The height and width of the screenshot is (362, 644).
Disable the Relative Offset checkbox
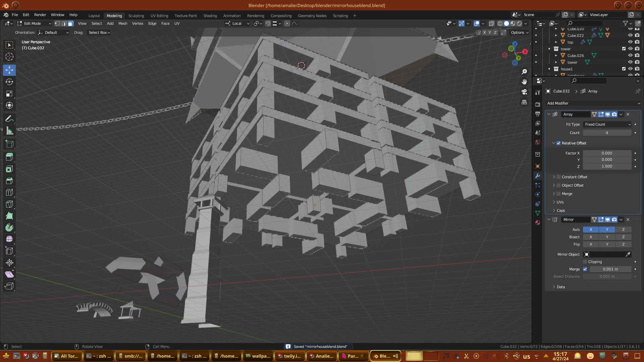(x=558, y=143)
